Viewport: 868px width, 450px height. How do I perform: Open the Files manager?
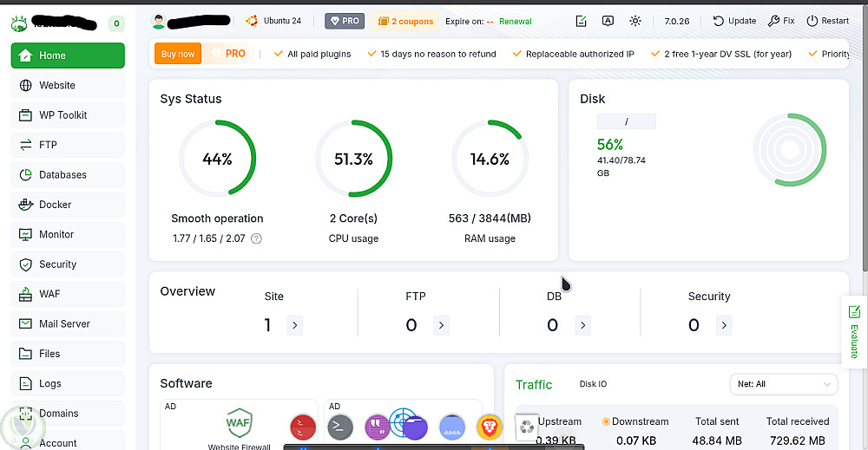click(x=68, y=354)
